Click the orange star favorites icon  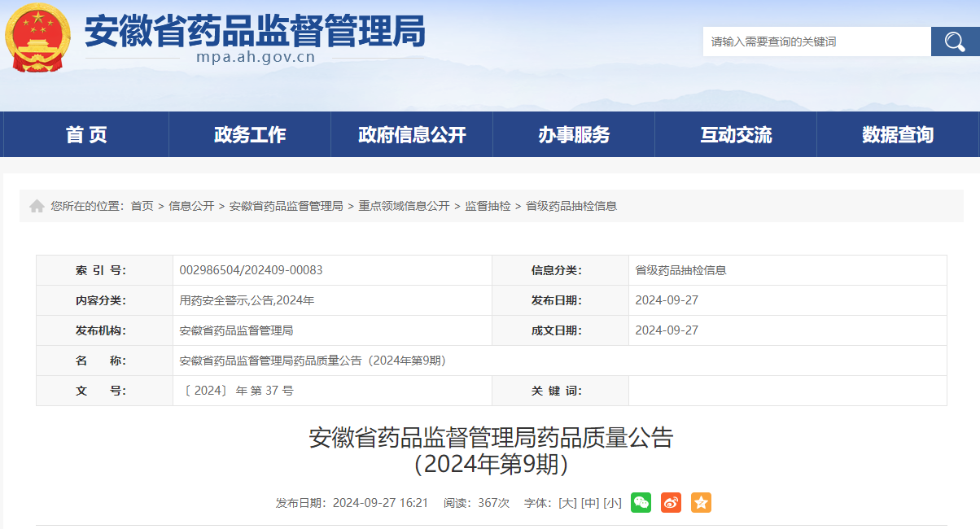[701, 503]
